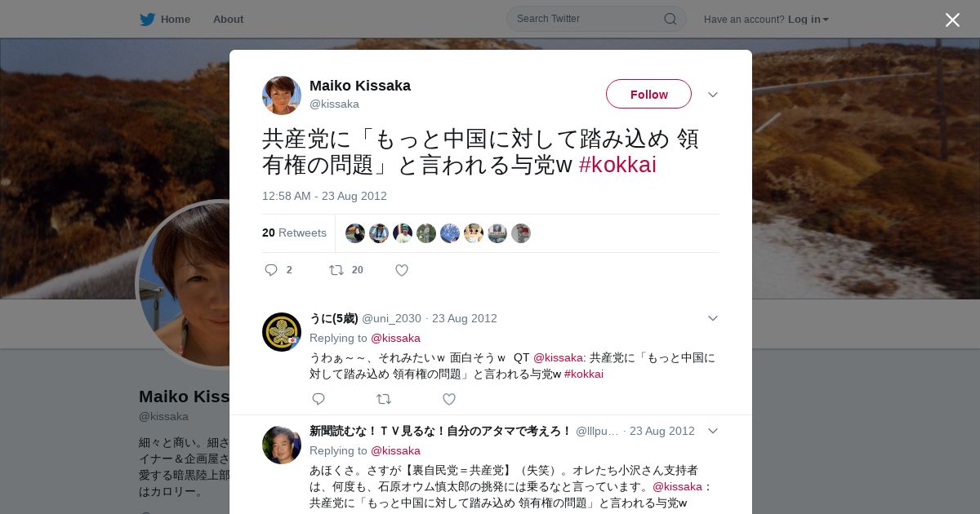Image resolution: width=980 pixels, height=514 pixels.
Task: View the 20 Retweets list
Action: tap(294, 233)
